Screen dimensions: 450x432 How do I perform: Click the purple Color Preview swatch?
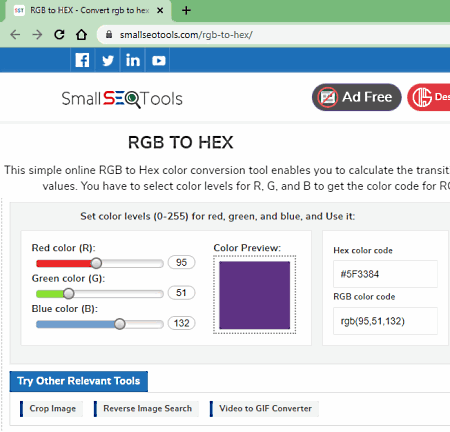pos(254,295)
